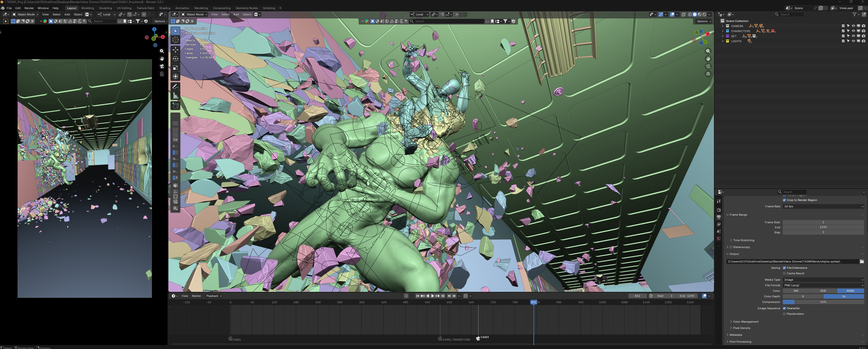
Task: Select the Measure tool
Action: coord(176,95)
